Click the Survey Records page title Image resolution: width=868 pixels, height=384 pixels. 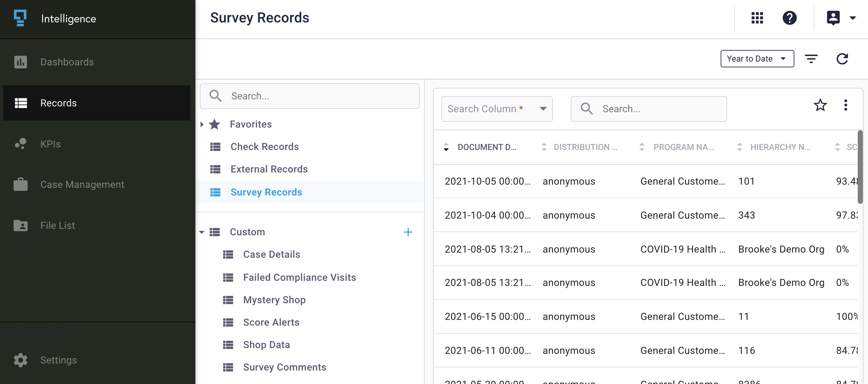[x=259, y=18]
